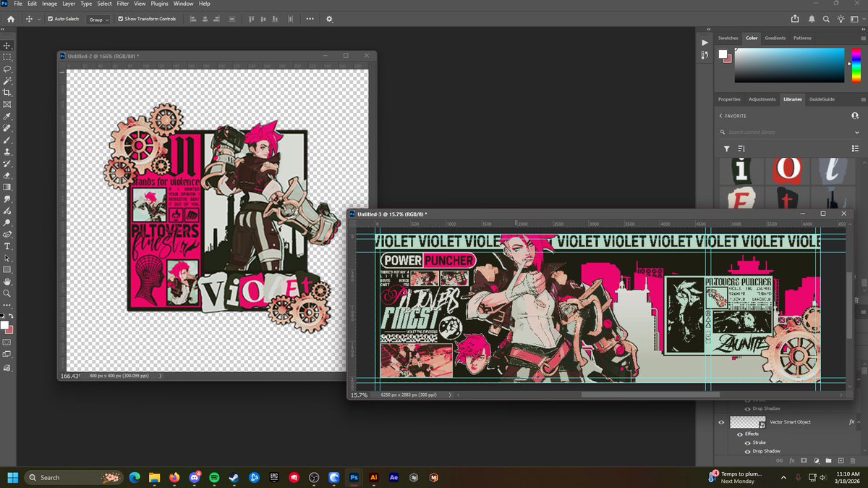Select the Eyedropper tool
The width and height of the screenshot is (868, 488).
7,116
